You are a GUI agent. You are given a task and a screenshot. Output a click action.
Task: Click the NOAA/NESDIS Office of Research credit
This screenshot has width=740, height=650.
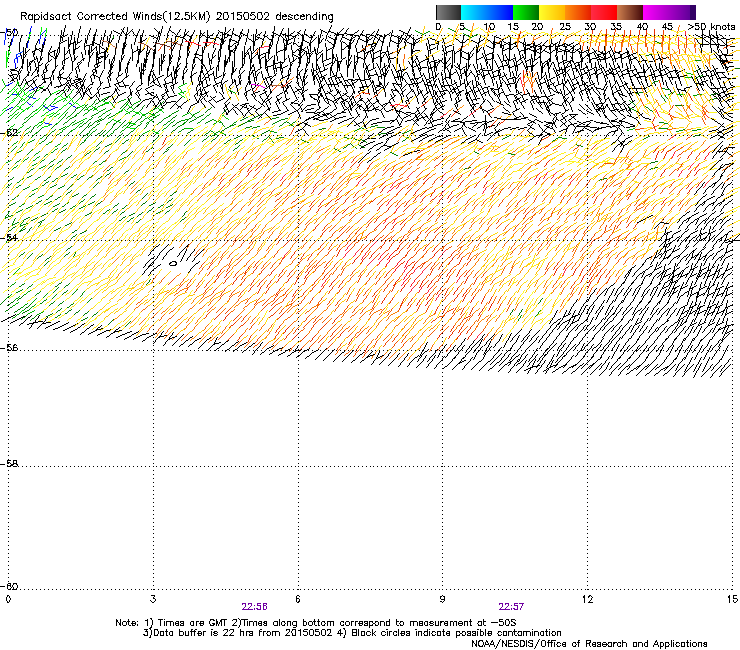click(x=589, y=643)
